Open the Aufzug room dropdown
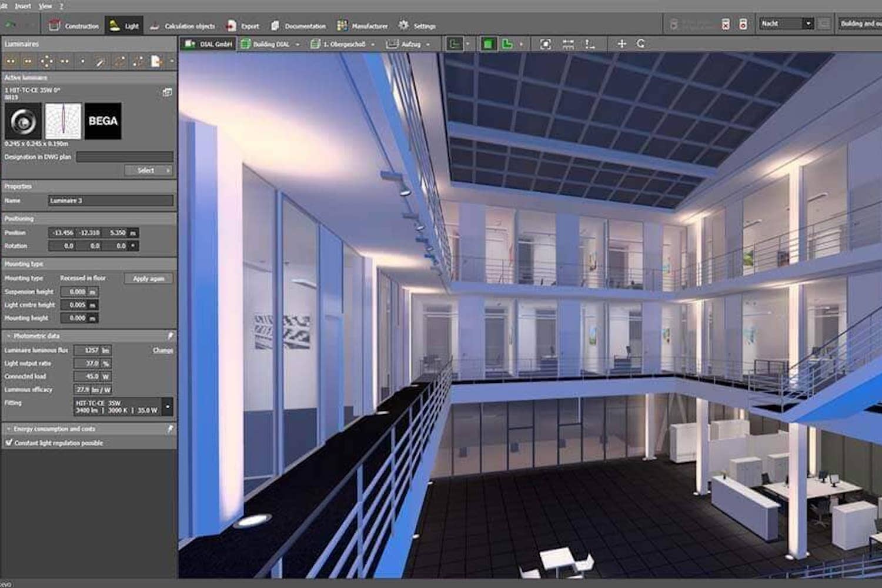 click(428, 45)
